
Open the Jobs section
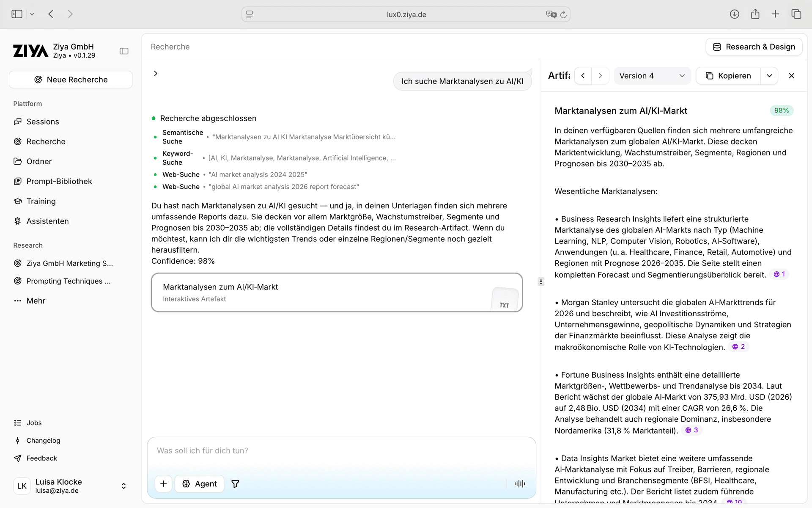click(33, 422)
